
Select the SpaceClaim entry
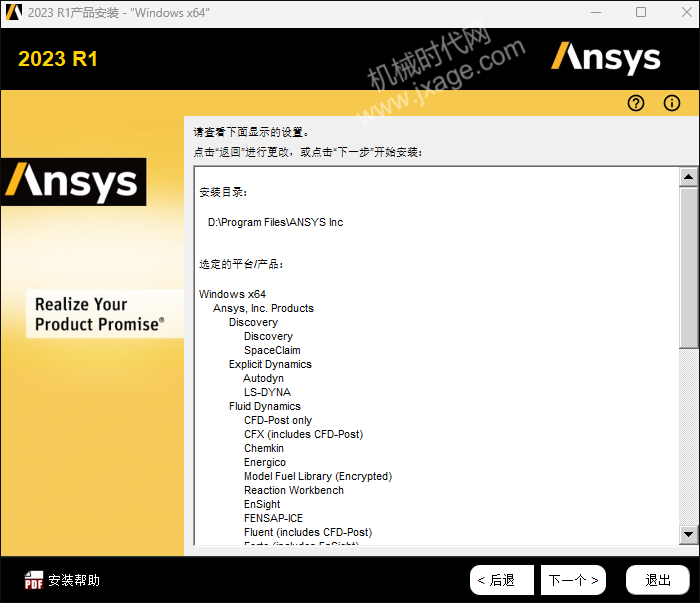click(x=272, y=350)
